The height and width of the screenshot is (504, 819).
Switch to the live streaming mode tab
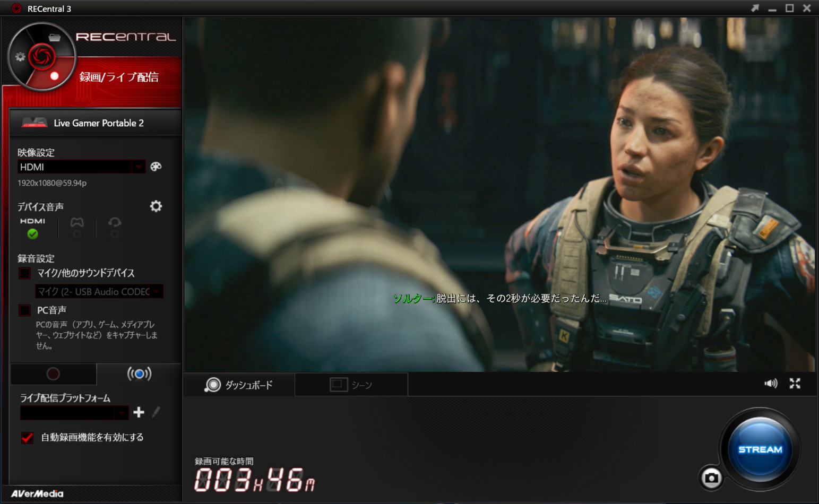tap(139, 374)
